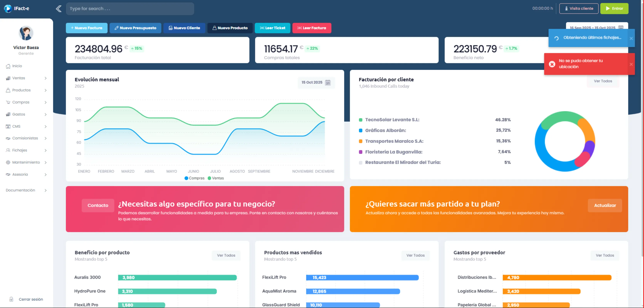644x308 pixels.
Task: Open the Documentación menu label
Action: 20,190
